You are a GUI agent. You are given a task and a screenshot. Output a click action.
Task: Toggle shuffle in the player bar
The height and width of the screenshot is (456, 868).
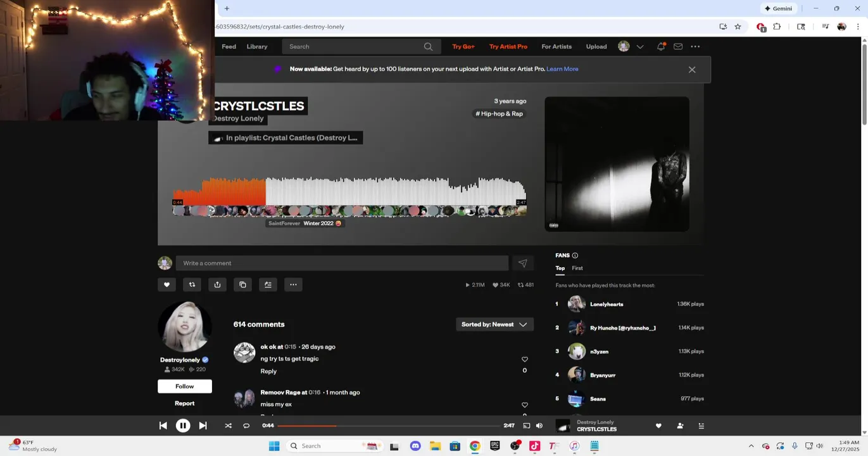click(228, 426)
